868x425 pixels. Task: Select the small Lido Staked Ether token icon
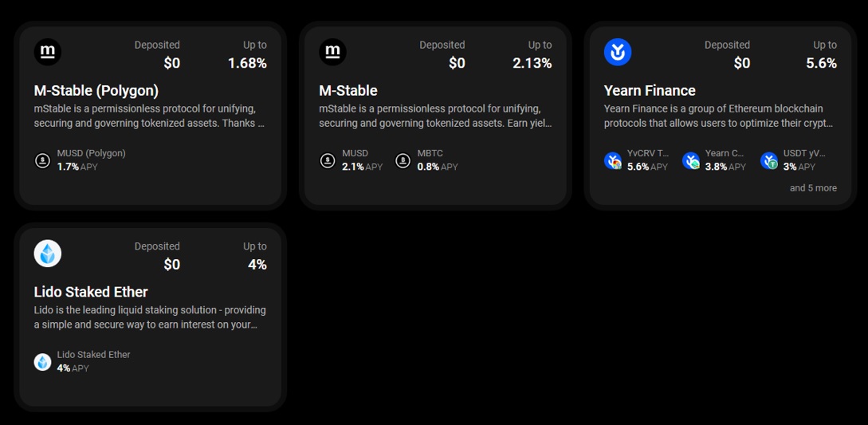click(x=42, y=362)
